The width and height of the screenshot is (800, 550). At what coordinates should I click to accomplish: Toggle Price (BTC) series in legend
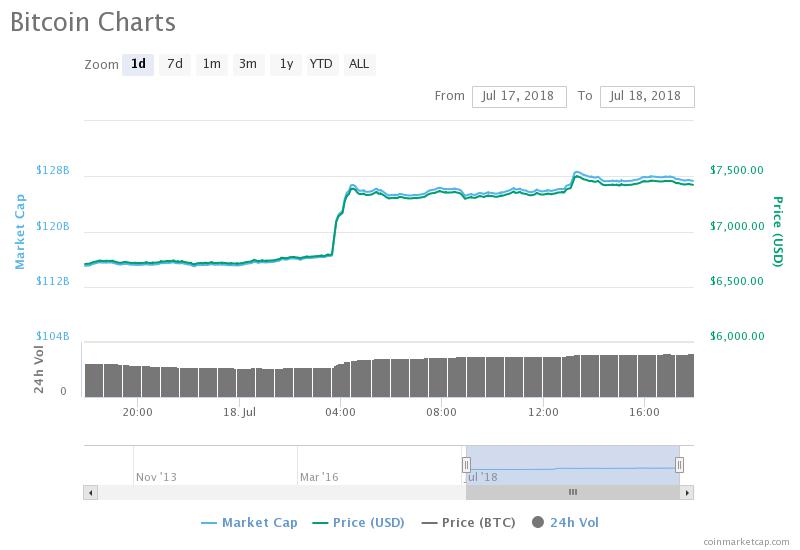tap(468, 522)
